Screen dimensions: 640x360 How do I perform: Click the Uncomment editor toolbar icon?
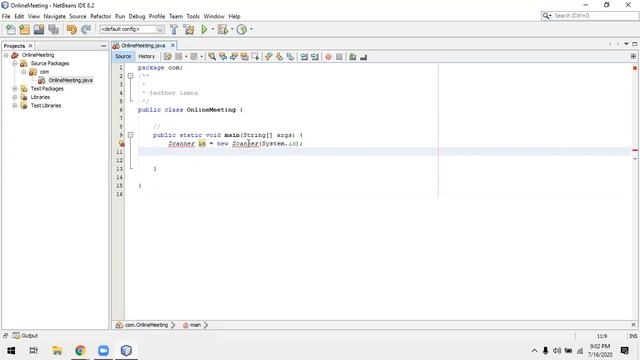[x=363, y=57]
